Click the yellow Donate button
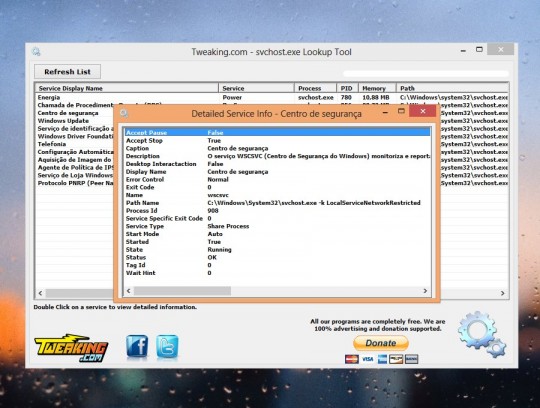The height and width of the screenshot is (408, 540). click(x=381, y=343)
